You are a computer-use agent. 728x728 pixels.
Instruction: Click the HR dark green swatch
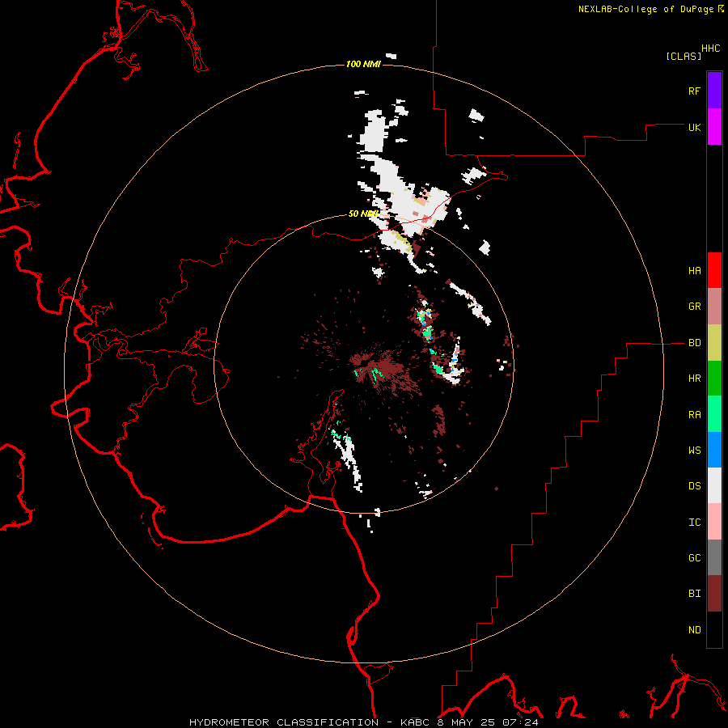[714, 379]
